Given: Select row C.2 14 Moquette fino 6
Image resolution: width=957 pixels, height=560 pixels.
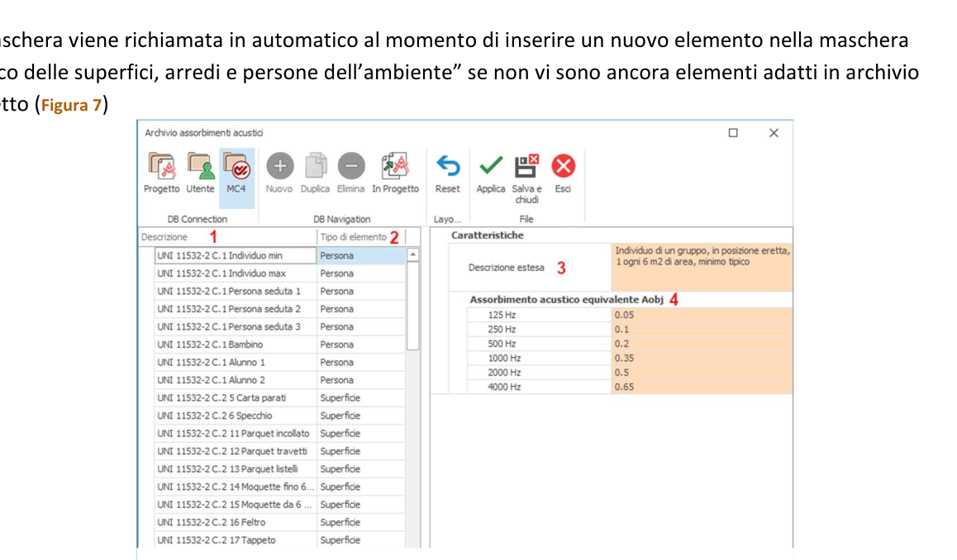Looking at the screenshot, I should click(x=235, y=486).
